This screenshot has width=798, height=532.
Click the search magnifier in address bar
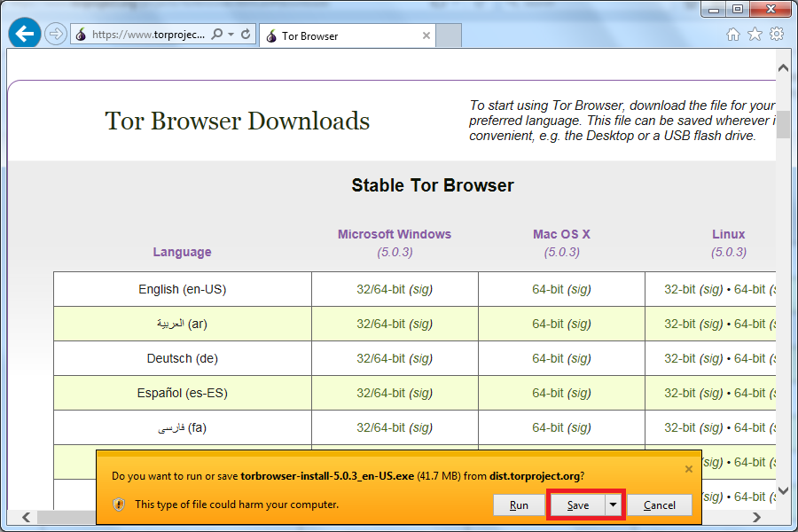[x=217, y=34]
